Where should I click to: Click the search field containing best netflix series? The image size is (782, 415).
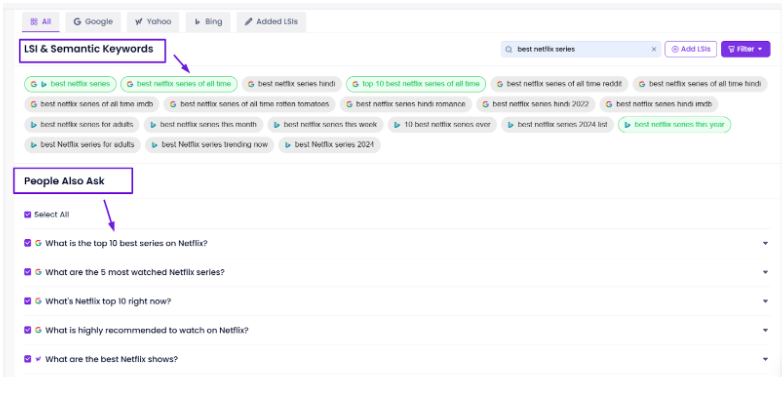coord(581,49)
